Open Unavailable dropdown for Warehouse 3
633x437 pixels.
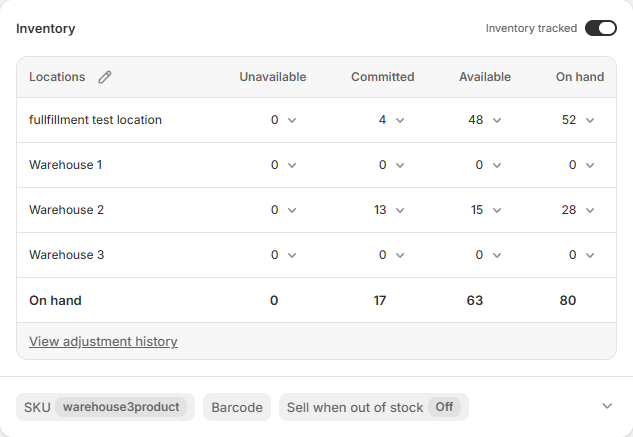[x=292, y=255]
